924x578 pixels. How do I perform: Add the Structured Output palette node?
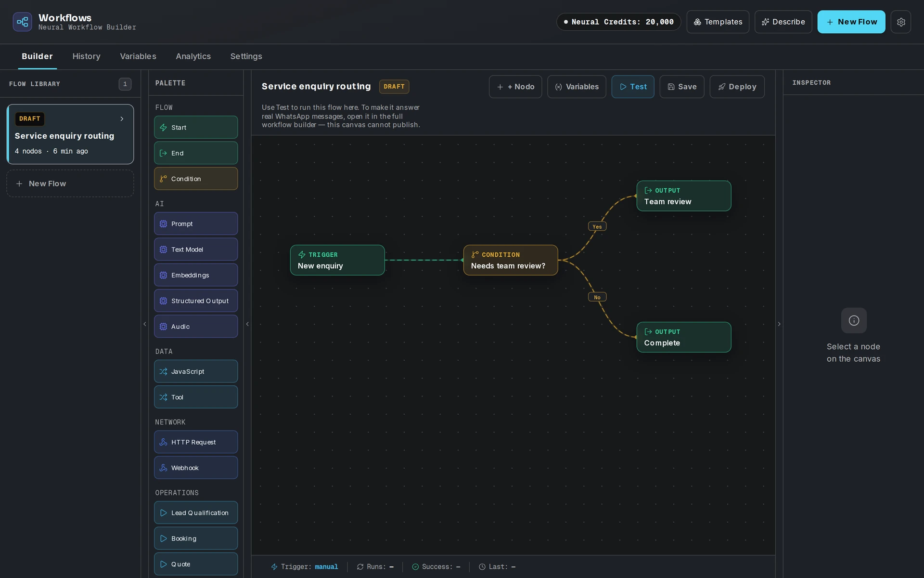(x=196, y=301)
